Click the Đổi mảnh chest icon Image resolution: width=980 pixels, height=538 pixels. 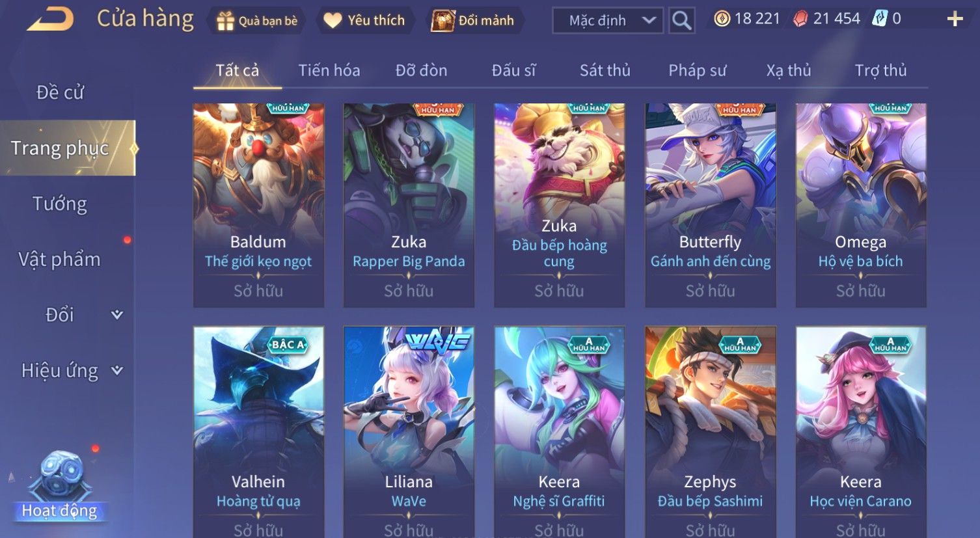pyautogui.click(x=443, y=21)
